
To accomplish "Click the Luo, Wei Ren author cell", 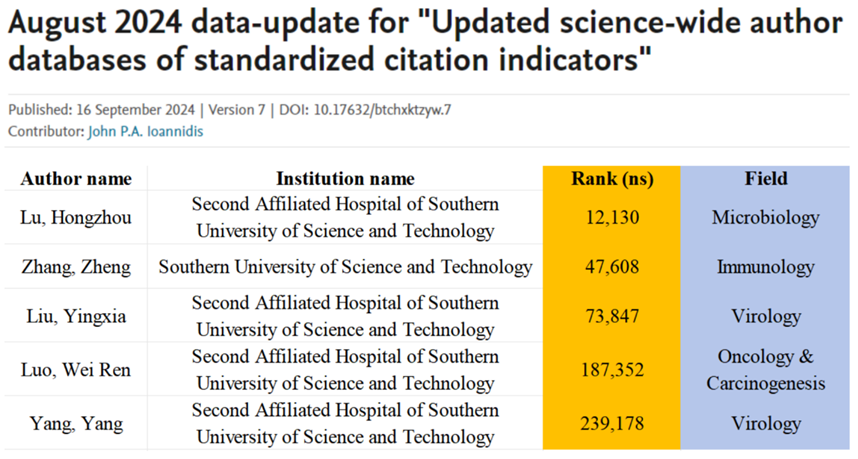I will [76, 370].
